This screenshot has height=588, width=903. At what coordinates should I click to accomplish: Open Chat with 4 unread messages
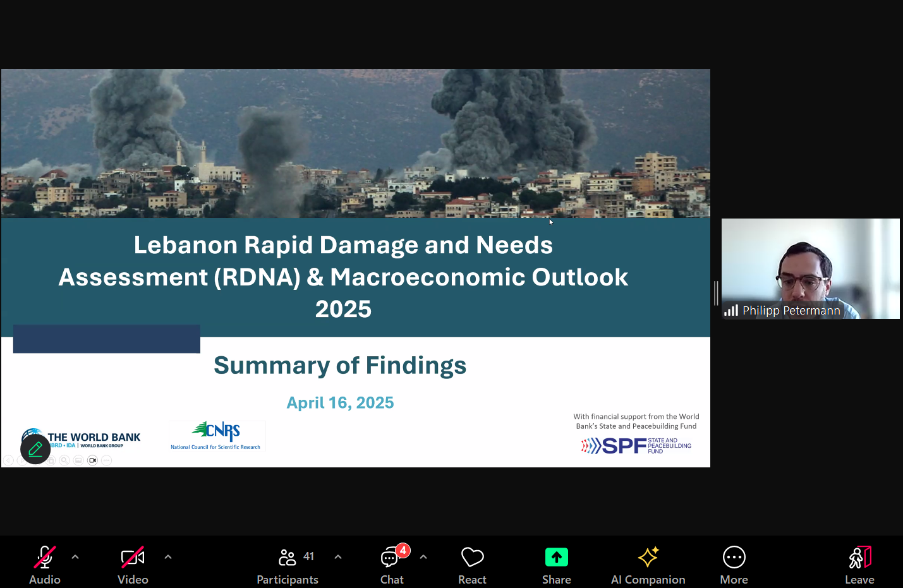pos(391,557)
